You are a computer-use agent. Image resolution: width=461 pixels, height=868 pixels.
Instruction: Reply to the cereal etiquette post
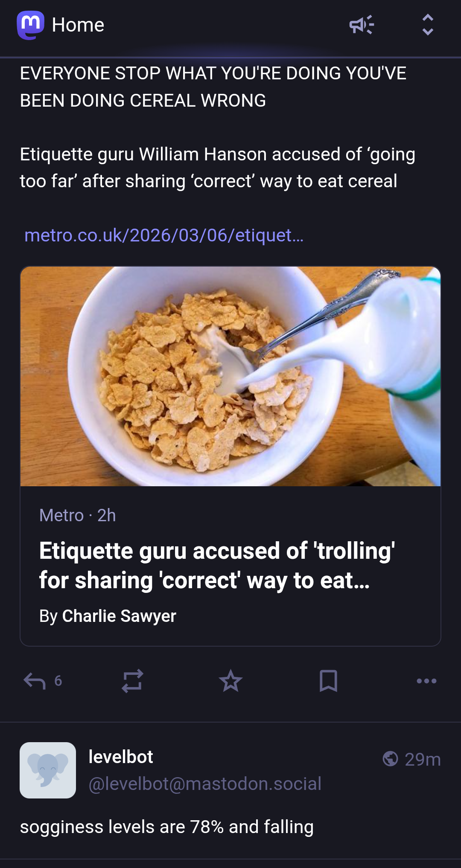coord(35,681)
